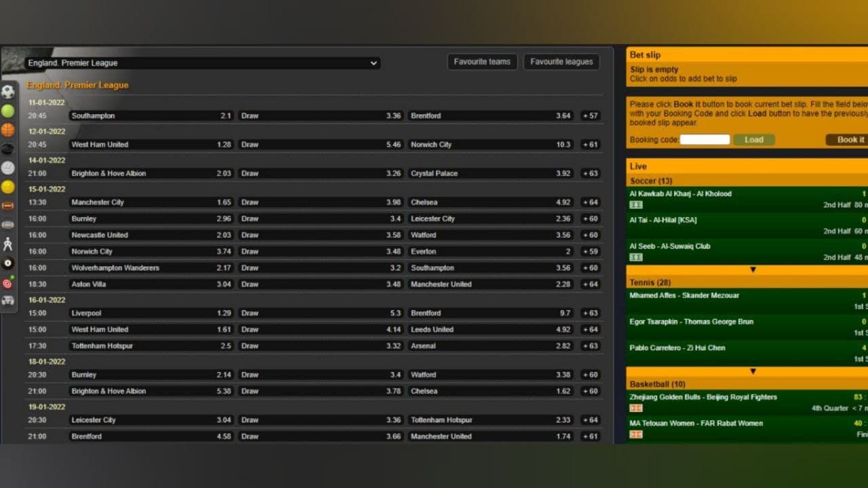Expand +64 markets for Manchester City match
Viewport: 868px width, 488px height.
tap(590, 202)
